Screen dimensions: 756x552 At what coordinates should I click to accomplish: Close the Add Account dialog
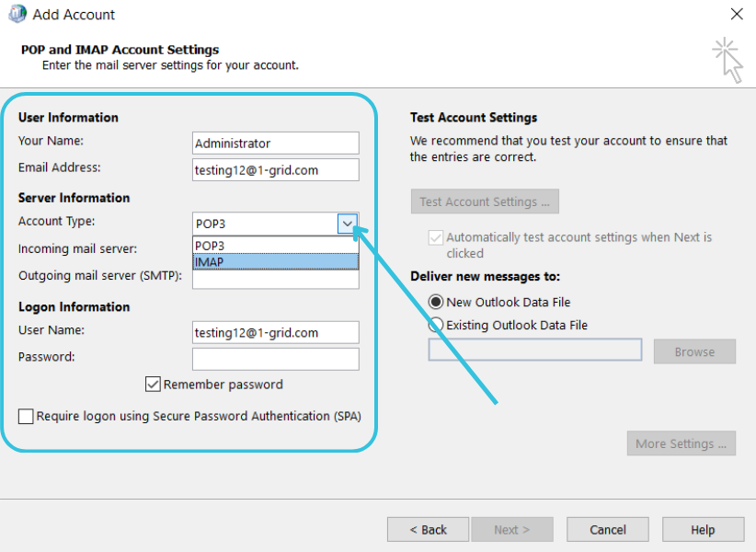(x=736, y=14)
